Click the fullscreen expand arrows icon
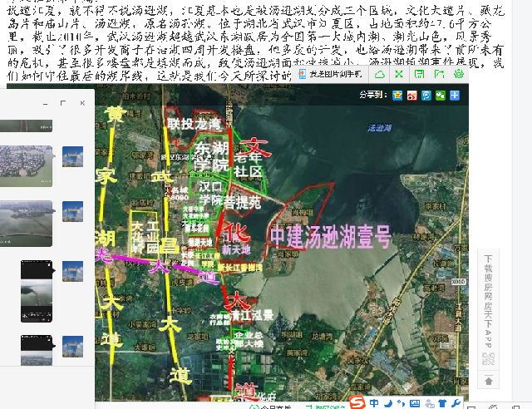Screen dimensions: 532x409 click(399, 74)
